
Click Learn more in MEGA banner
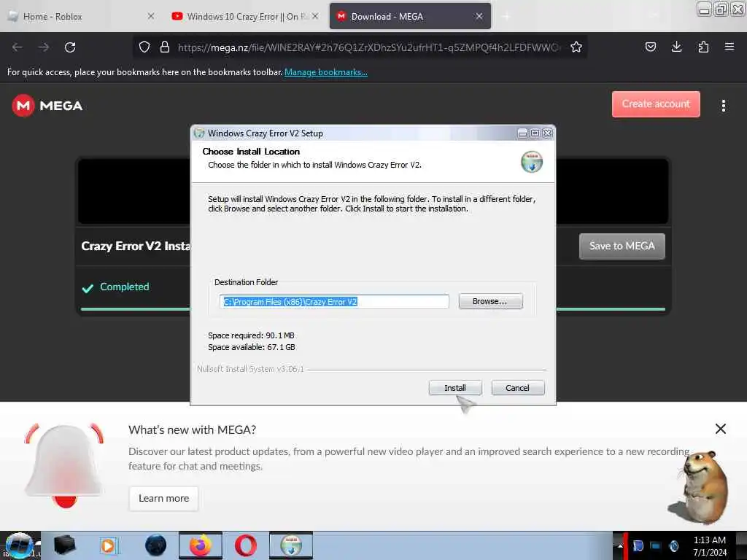(164, 498)
